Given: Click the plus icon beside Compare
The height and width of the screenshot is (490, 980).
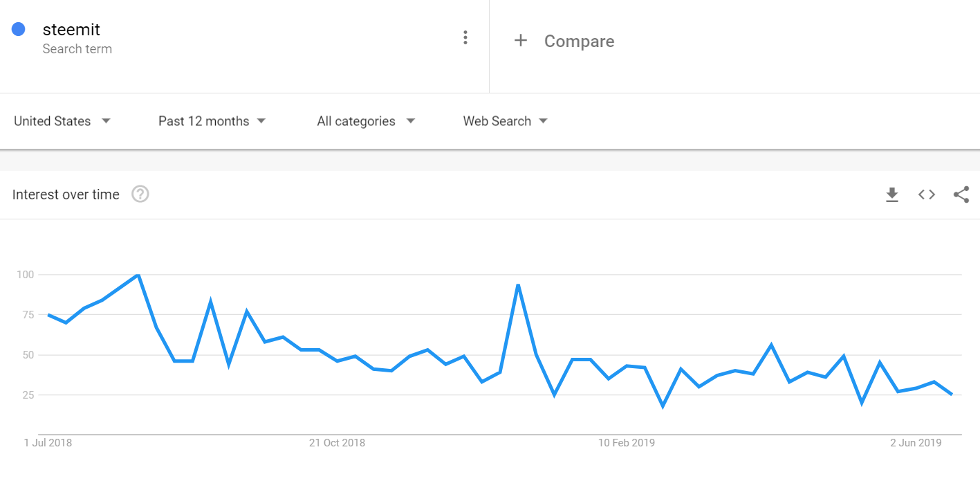Looking at the screenshot, I should click(520, 41).
